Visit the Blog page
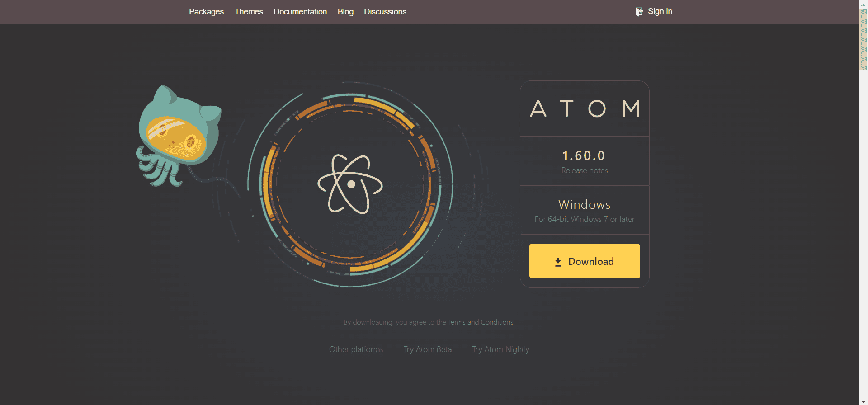The height and width of the screenshot is (405, 868). 345,12
